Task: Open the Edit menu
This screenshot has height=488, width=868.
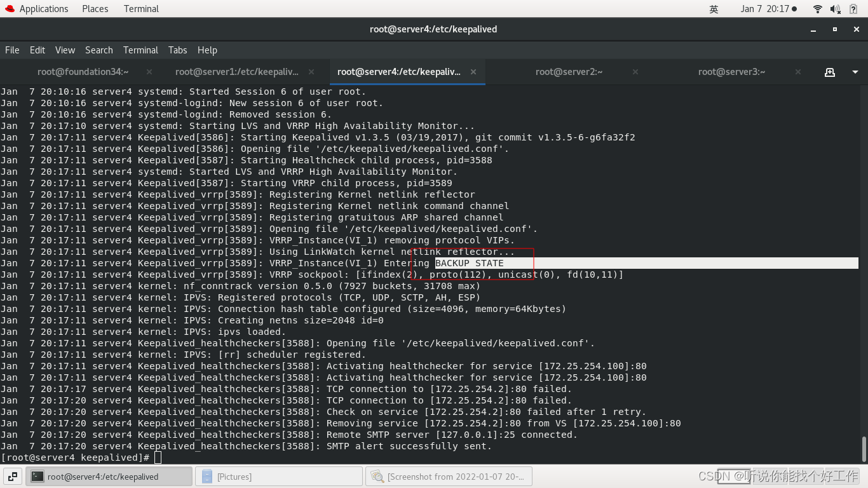Action: coord(37,50)
